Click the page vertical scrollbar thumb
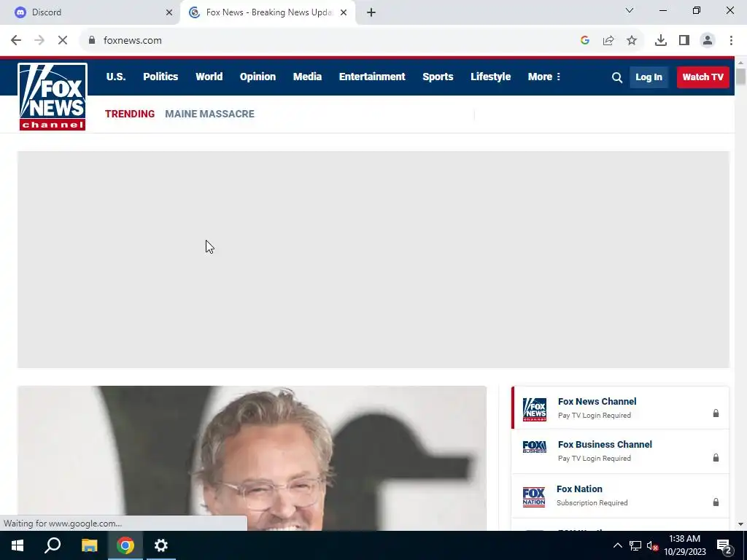The image size is (747, 560). [x=740, y=77]
